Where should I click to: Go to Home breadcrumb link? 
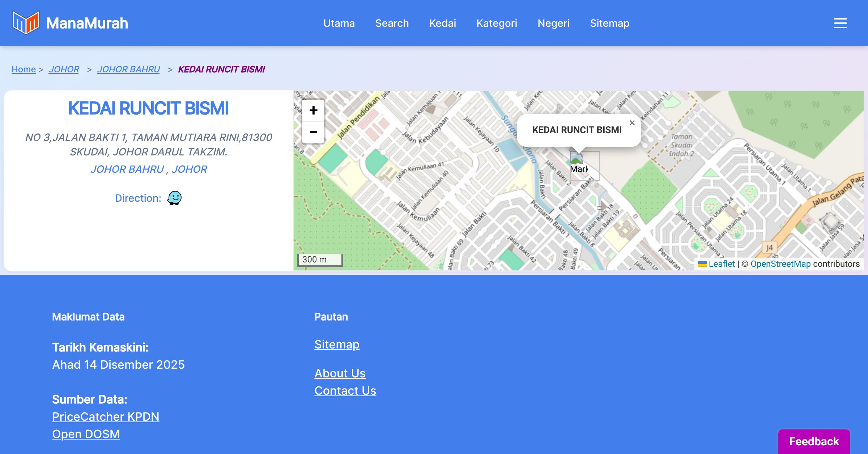(24, 69)
